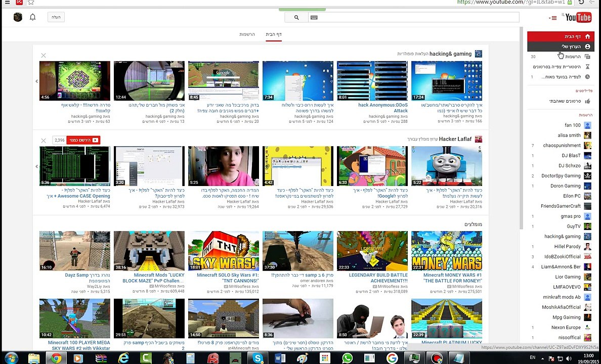The width and height of the screenshot is (601, 364).
Task: Click the hacking& gaming channel avatar in the shelf header
Action: point(479,54)
